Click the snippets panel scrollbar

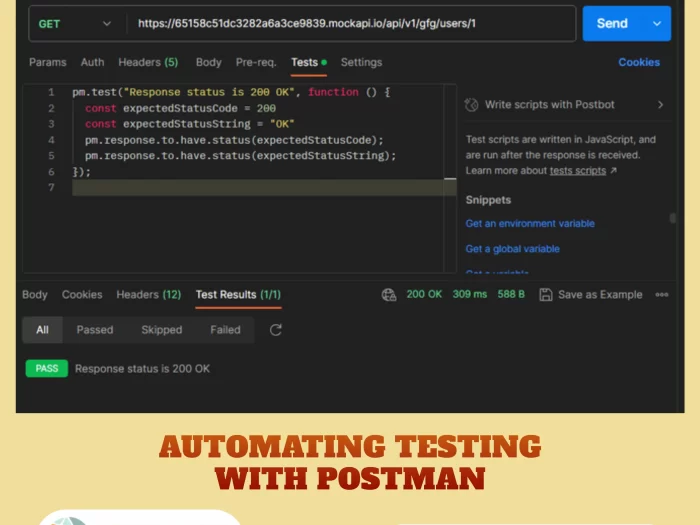(672, 218)
